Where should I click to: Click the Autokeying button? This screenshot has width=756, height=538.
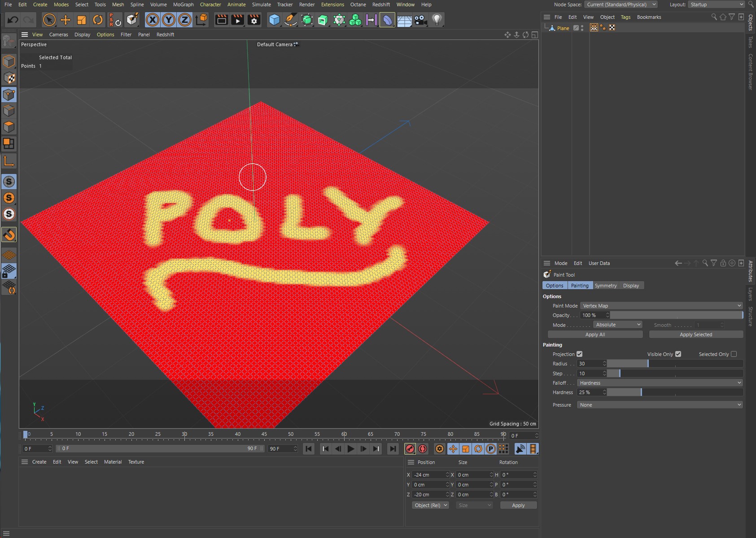click(x=423, y=449)
